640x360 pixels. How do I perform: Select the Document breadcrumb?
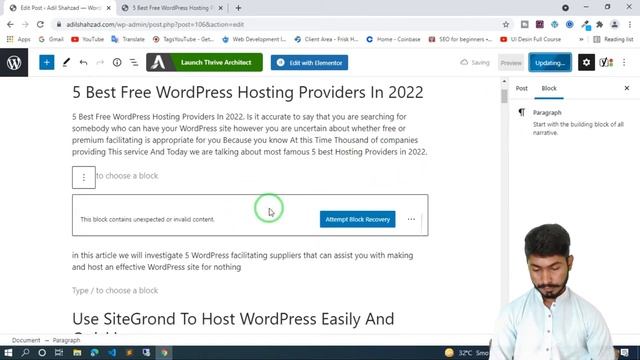(x=26, y=340)
